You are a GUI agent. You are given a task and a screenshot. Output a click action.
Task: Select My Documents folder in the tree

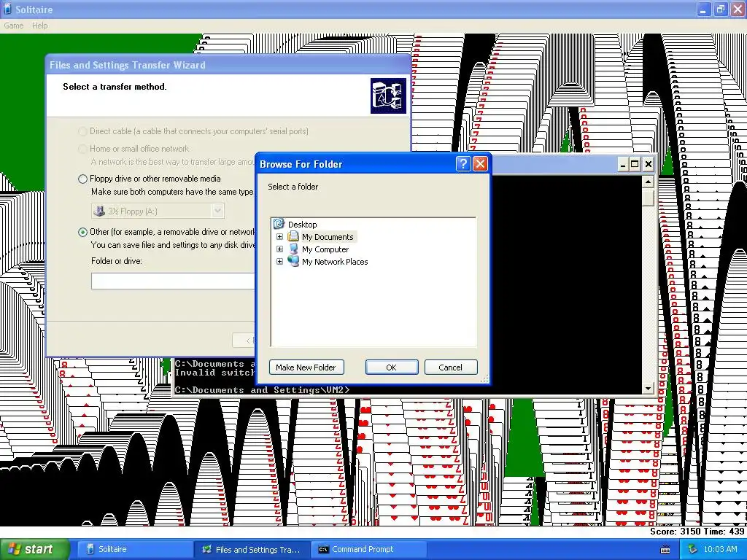pos(328,237)
